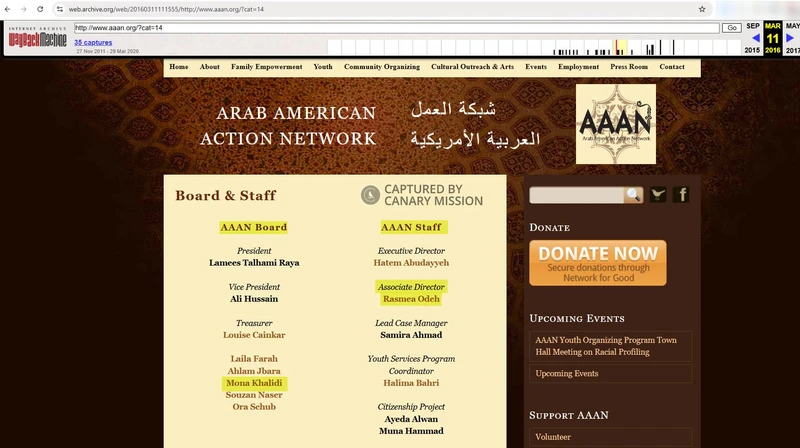Open the Press Room menu item
800x448 pixels.
pyautogui.click(x=629, y=67)
